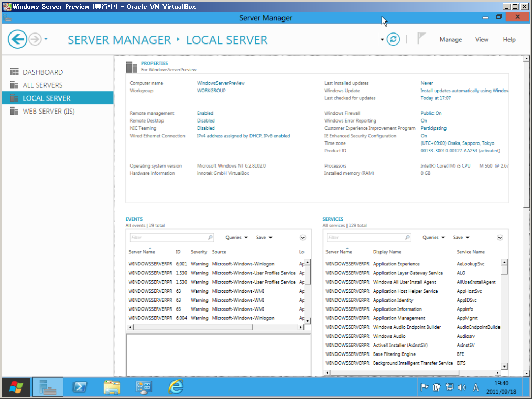
Task: Click the WindowsServerPreview computer name link
Action: click(221, 83)
